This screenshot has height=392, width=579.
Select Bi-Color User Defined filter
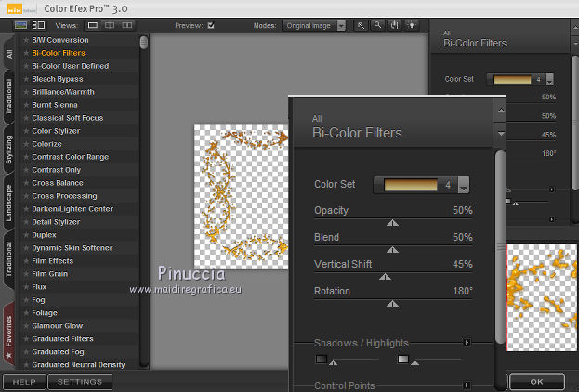70,66
